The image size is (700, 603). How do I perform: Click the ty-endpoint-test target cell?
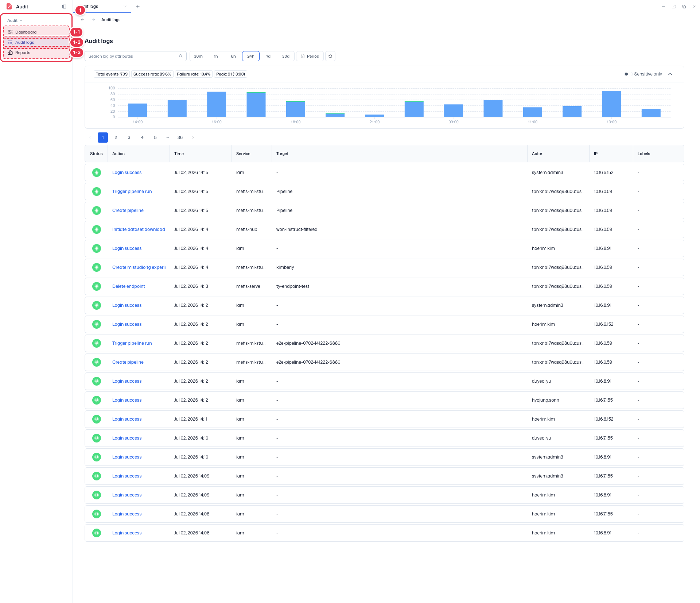tap(293, 286)
